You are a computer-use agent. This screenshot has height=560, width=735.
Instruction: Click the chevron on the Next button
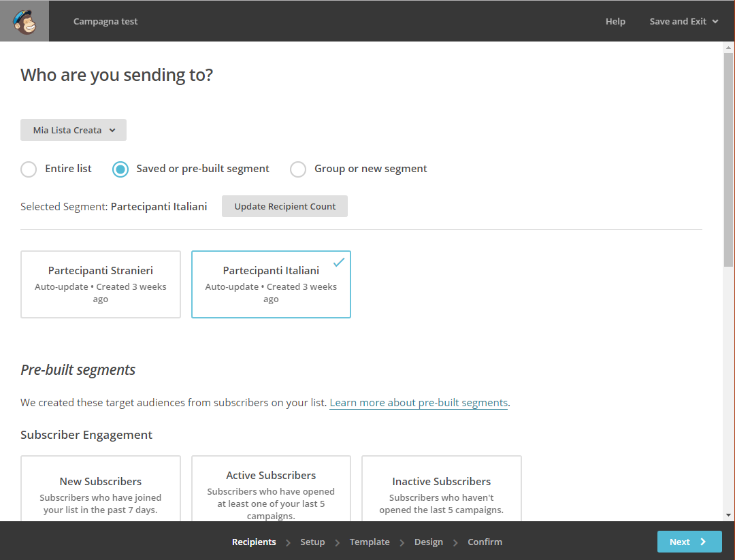tap(704, 542)
